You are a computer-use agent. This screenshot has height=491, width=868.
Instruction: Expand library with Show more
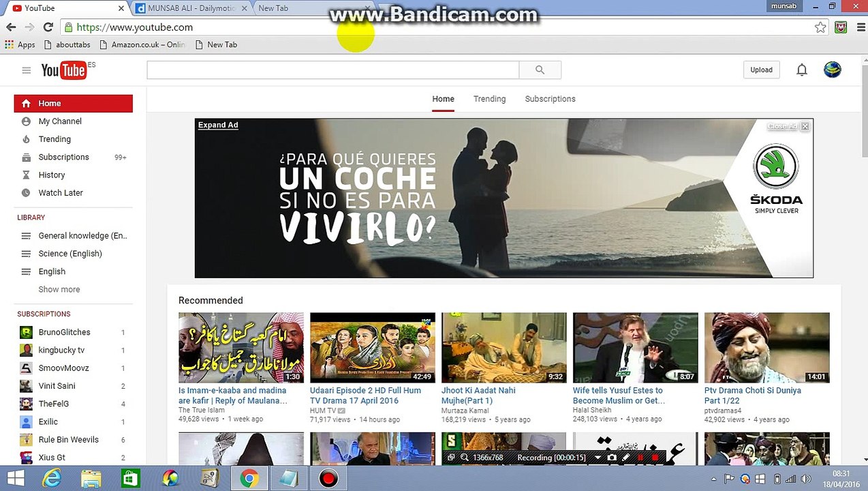pyautogui.click(x=59, y=289)
